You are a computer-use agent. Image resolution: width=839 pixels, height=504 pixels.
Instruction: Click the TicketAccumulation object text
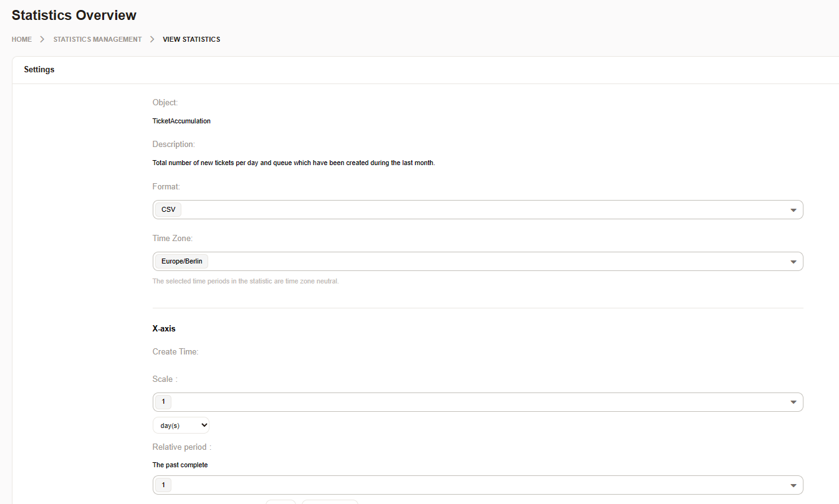181,121
